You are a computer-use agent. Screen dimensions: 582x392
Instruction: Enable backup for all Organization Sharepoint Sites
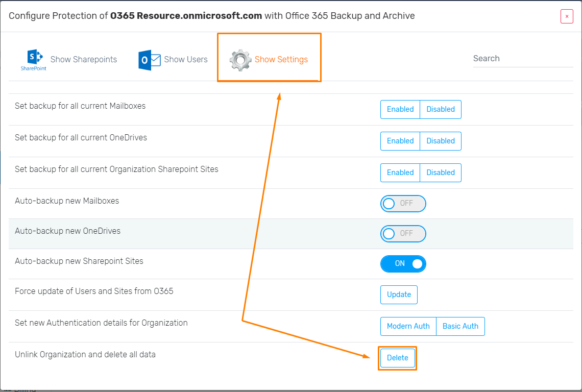(400, 173)
